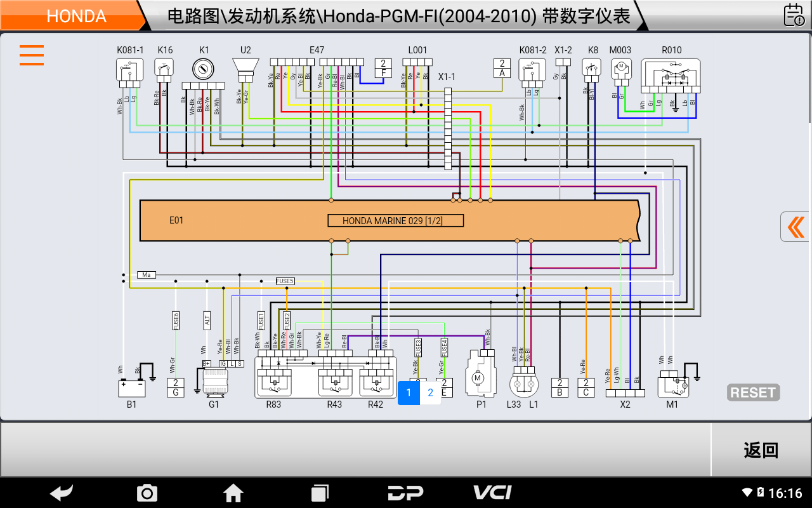Select the E01 ECU block

click(390, 220)
